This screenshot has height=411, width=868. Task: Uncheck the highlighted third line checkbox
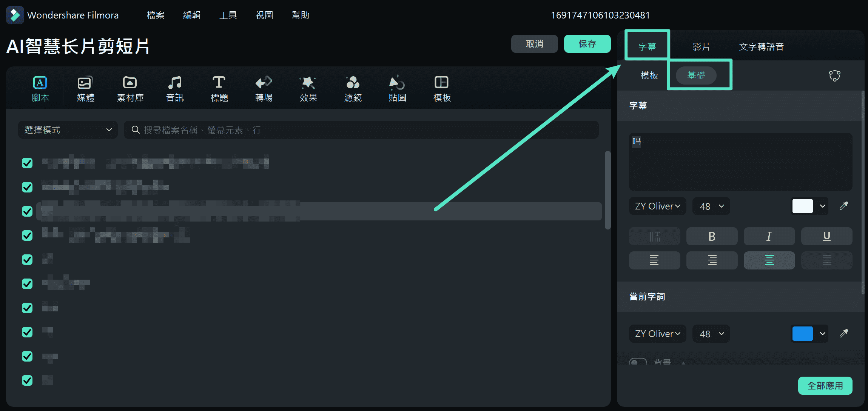point(27,211)
